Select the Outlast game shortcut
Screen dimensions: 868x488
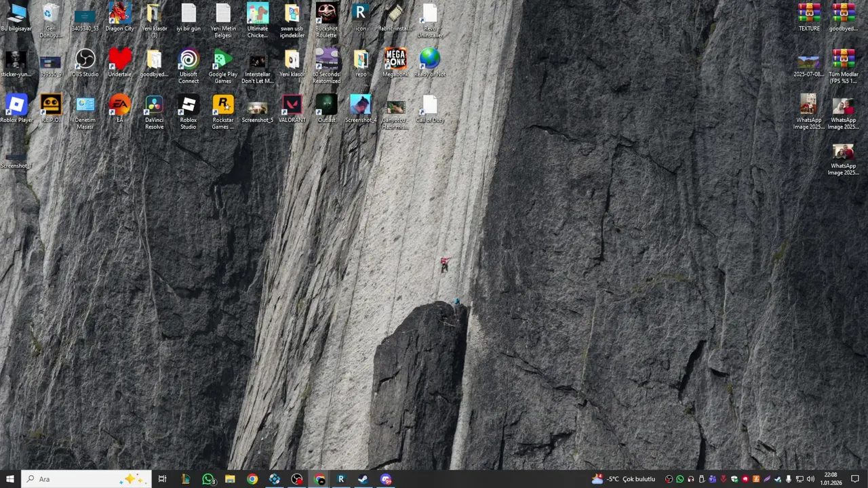click(x=326, y=109)
